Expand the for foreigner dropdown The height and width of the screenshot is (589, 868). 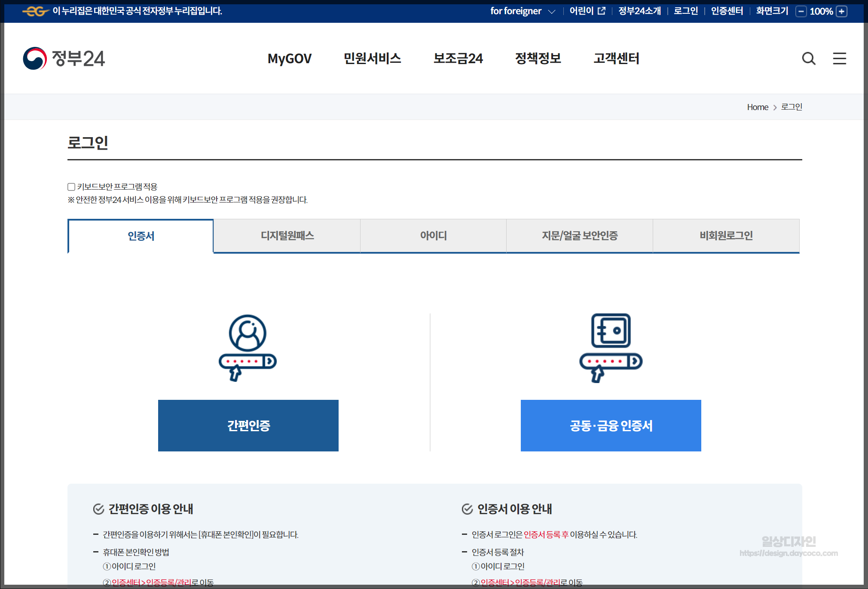(552, 12)
